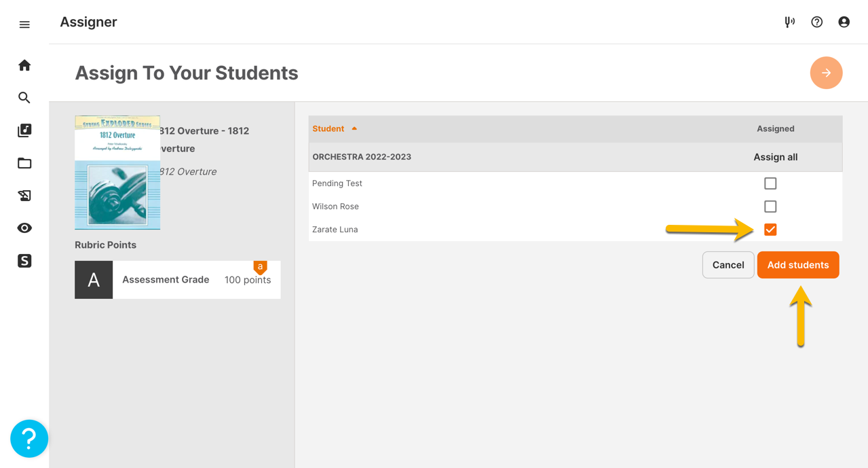868x468 pixels.
Task: Click the Cancel button
Action: click(x=728, y=265)
